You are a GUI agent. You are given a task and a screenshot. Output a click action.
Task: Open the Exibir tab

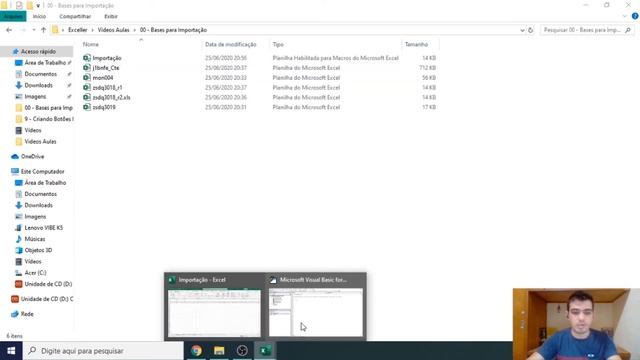point(111,16)
